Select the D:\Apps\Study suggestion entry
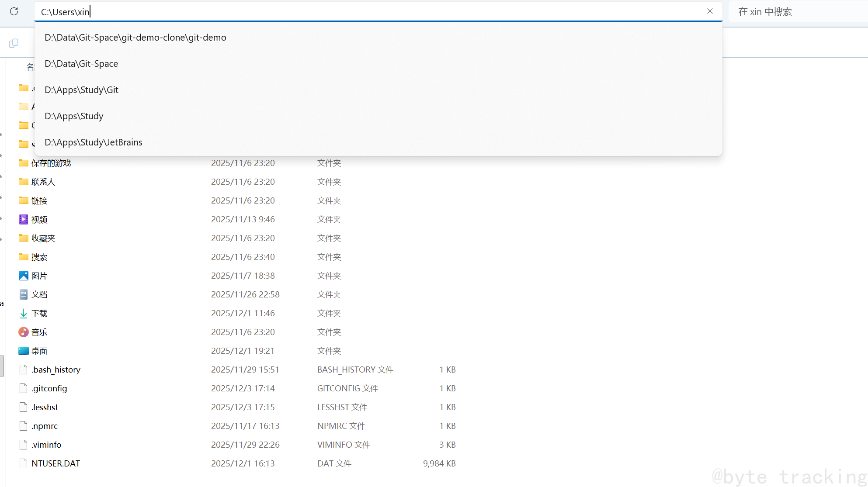868x487 pixels. [x=74, y=116]
